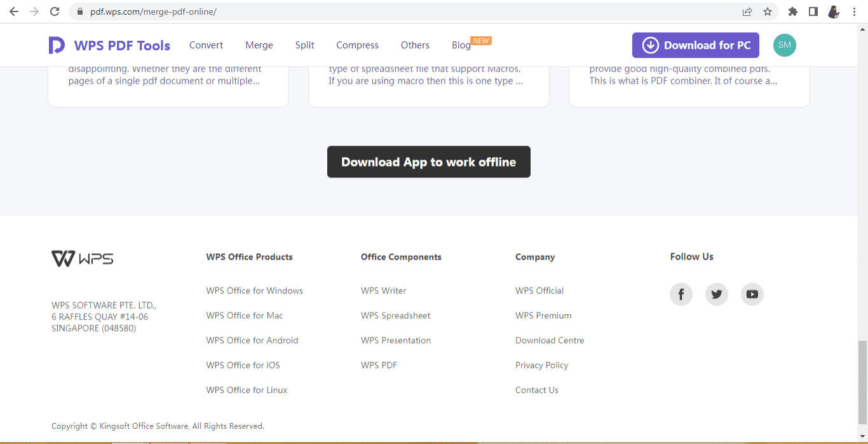The image size is (868, 444).
Task: Open the Others menu
Action: click(x=415, y=45)
